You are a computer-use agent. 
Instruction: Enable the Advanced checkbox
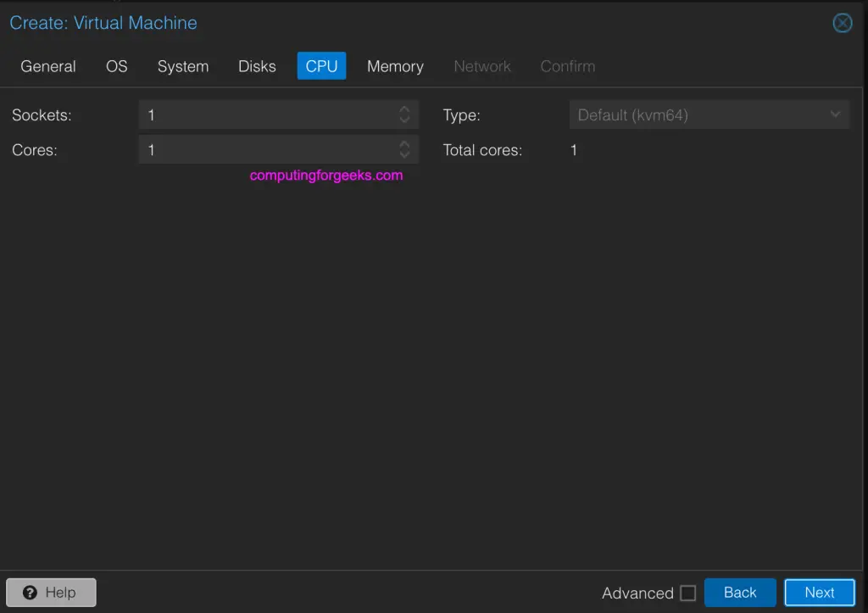[687, 593]
